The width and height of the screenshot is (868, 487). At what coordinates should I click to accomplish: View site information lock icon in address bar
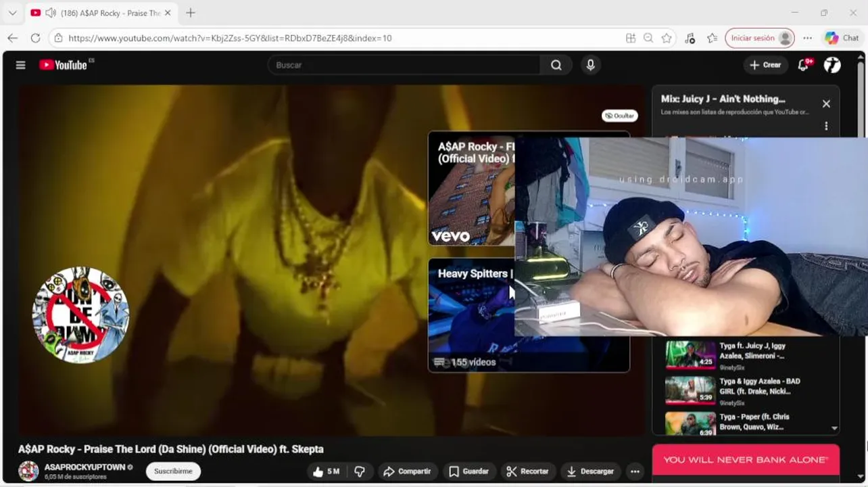59,38
